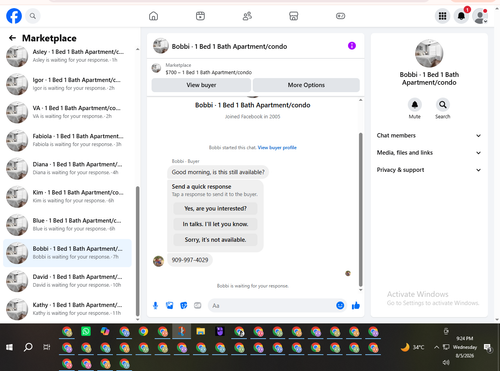
Task: Click the chat messages scrollbar
Action: point(360,209)
